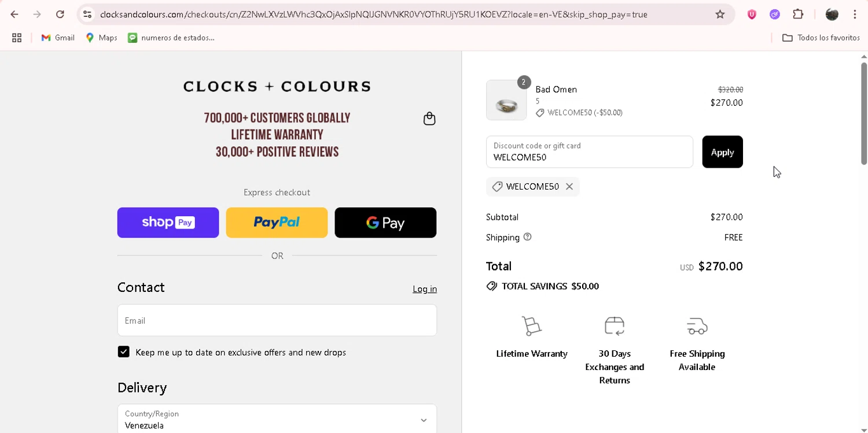Click the vertical page scrollbar
The image size is (868, 433).
(x=863, y=114)
